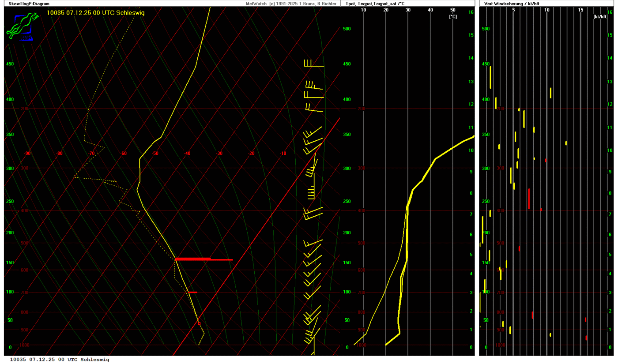Click the small red circle on the temperature curve

[x=199, y=323]
